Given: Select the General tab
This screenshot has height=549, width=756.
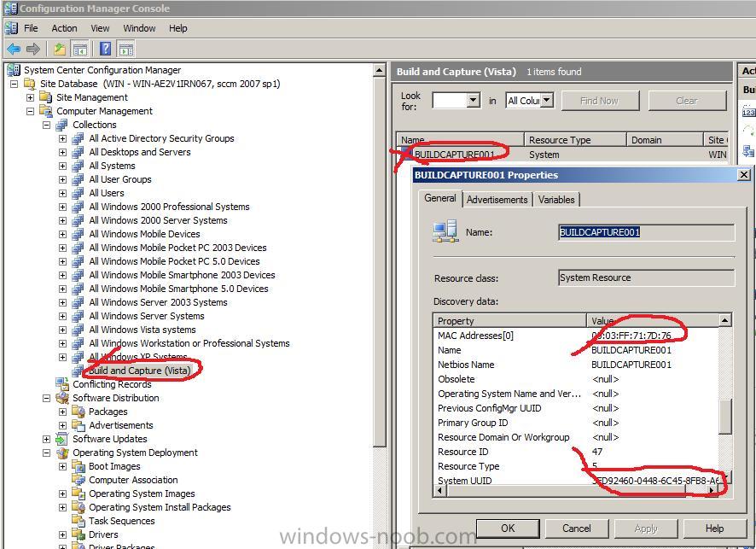Looking at the screenshot, I should [440, 198].
